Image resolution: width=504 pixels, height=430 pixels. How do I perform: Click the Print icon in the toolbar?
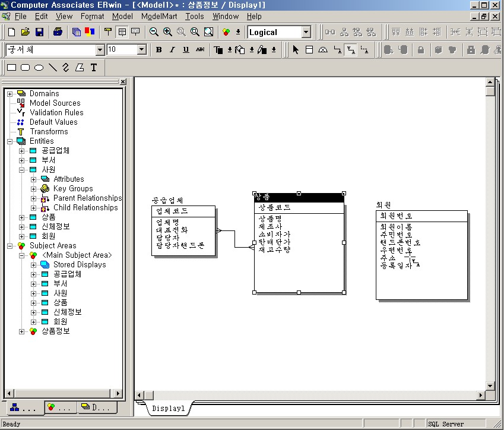click(58, 32)
